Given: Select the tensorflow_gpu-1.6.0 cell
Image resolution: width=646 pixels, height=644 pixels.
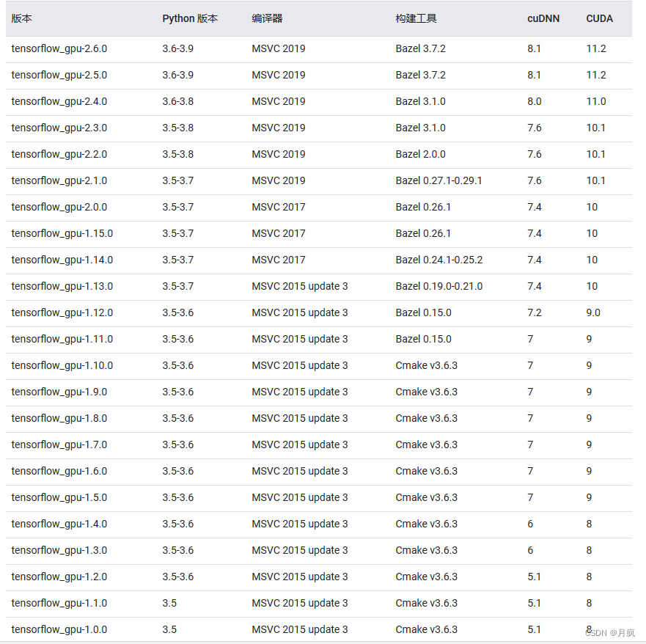Looking at the screenshot, I should click(59, 471).
